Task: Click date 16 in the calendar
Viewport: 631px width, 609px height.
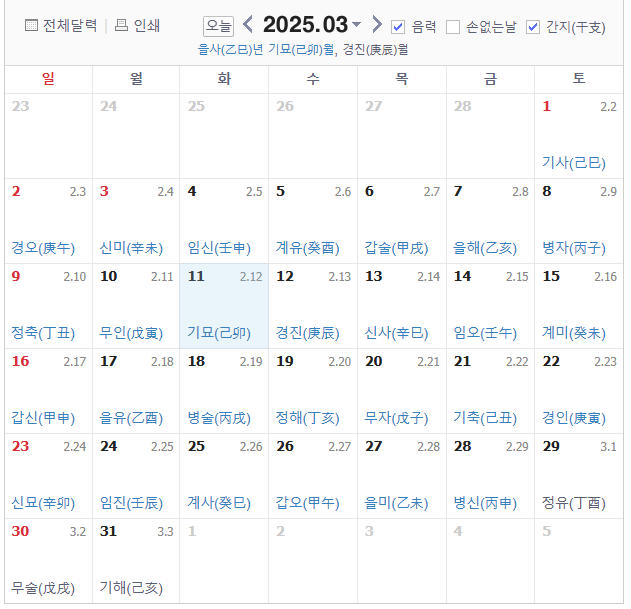Action: click(20, 361)
